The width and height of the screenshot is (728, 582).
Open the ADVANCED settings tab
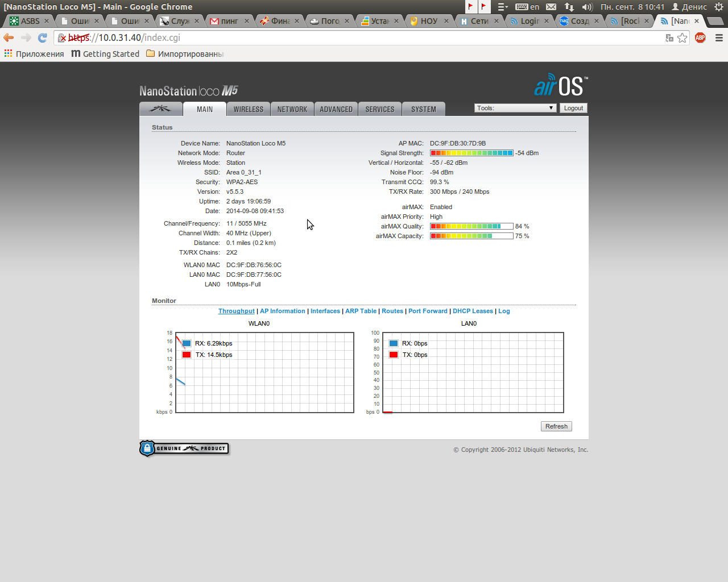tap(336, 109)
